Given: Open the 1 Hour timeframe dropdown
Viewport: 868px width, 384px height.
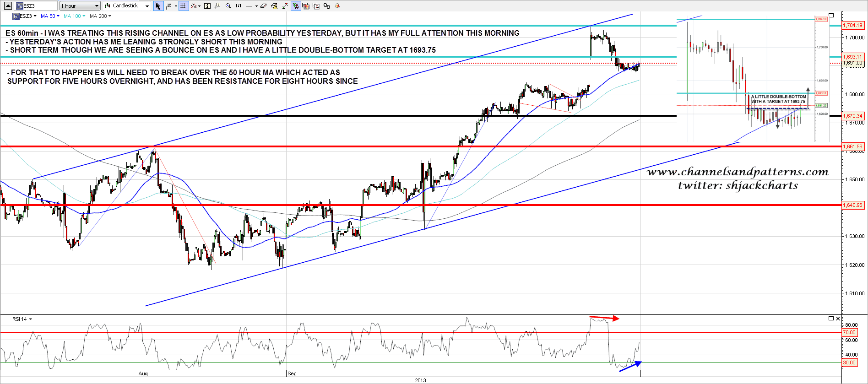Looking at the screenshot, I should tap(80, 6).
